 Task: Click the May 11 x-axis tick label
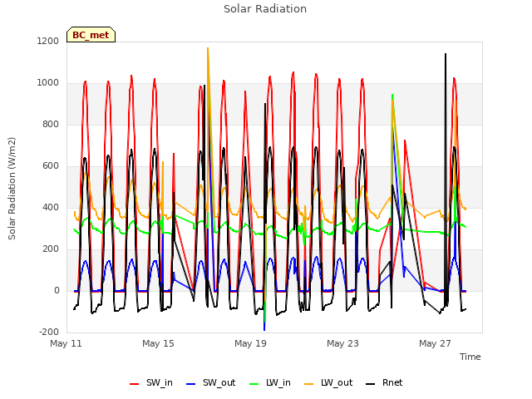(66, 343)
